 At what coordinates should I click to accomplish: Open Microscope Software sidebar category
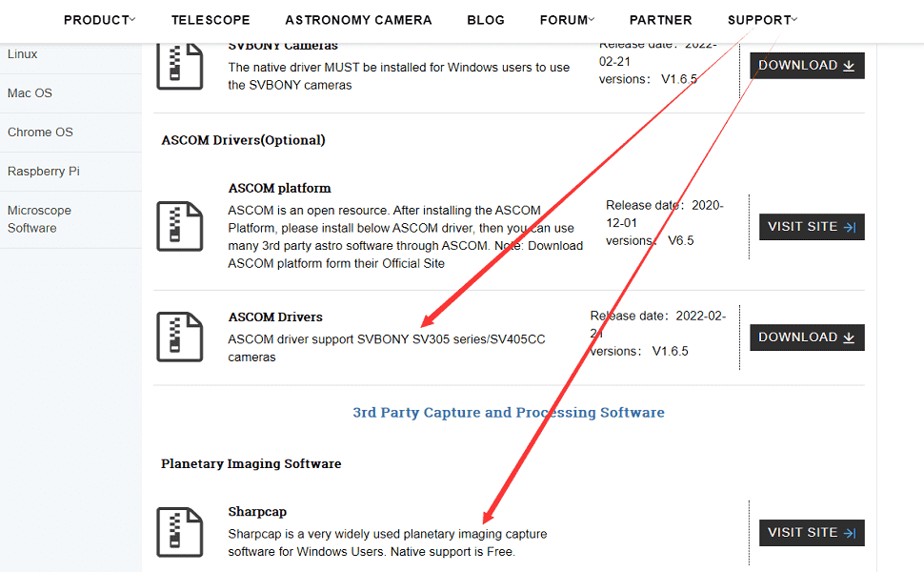pyautogui.click(x=39, y=219)
